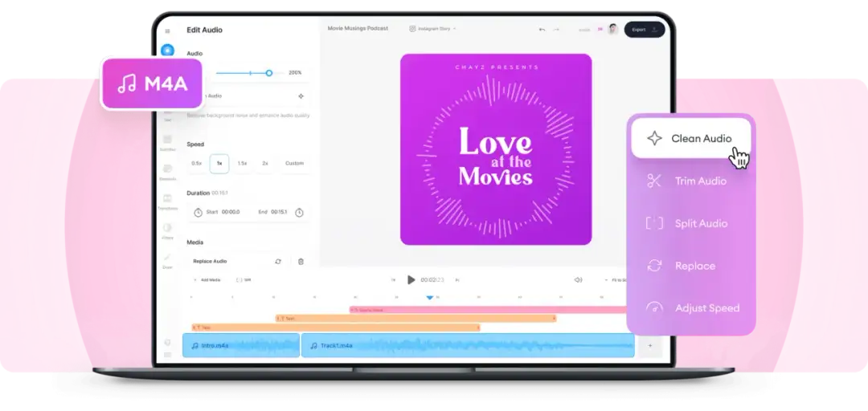Set speed to 1x
This screenshot has width=868, height=411.
[x=219, y=163]
